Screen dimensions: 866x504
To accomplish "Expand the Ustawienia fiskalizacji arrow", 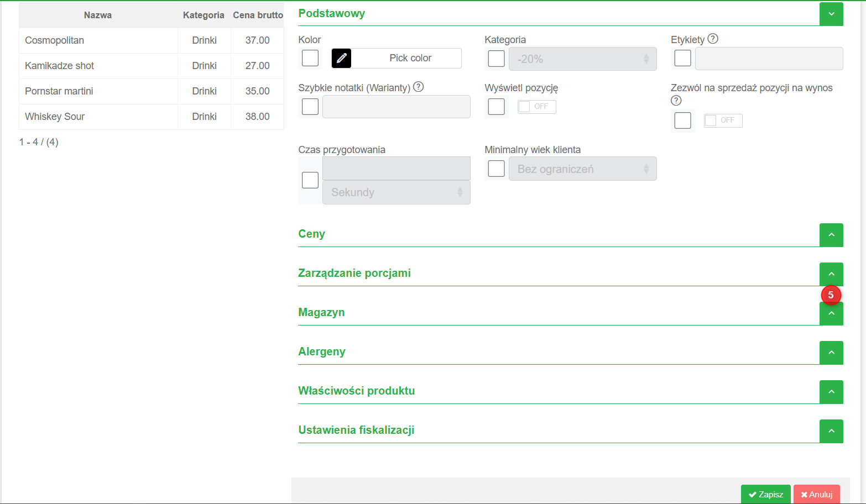I will 831,431.
